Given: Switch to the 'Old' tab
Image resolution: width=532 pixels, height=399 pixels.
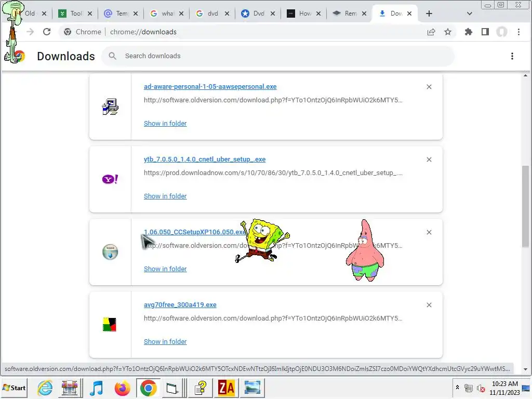Looking at the screenshot, I should [x=30, y=14].
